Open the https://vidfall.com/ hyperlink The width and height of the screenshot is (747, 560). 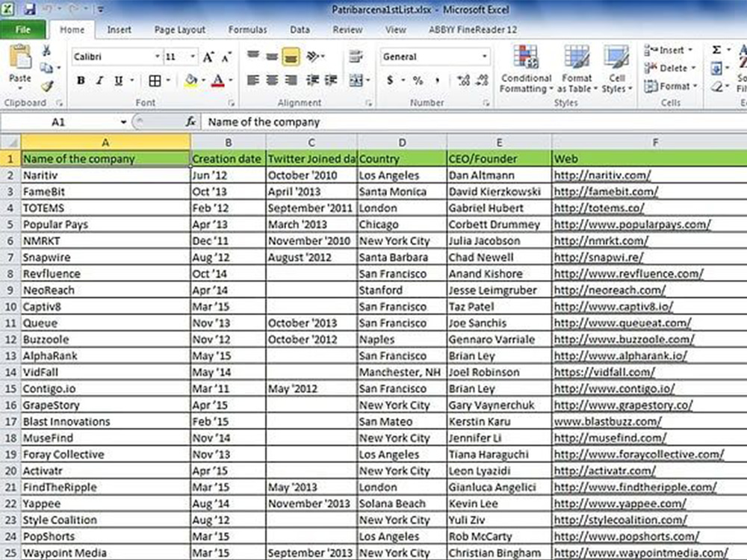[x=604, y=373]
